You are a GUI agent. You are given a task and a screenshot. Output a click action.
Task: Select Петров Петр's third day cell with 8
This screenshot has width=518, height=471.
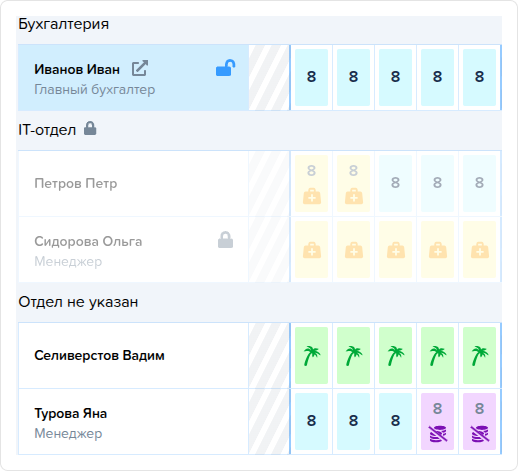point(395,183)
